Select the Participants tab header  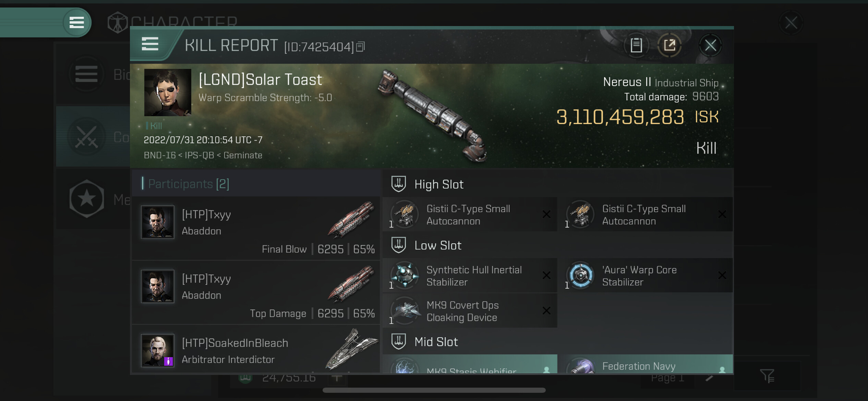pos(189,184)
